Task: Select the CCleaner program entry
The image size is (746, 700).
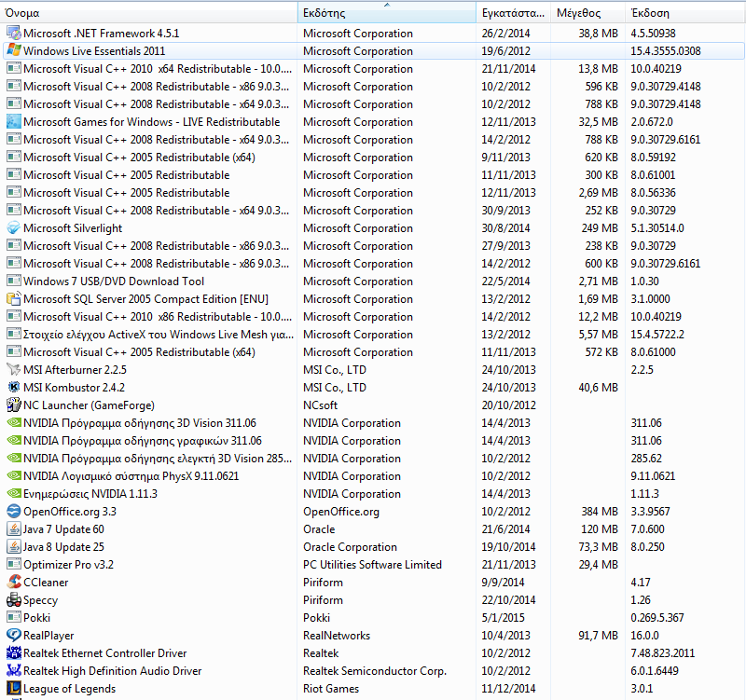Action: click(374, 582)
